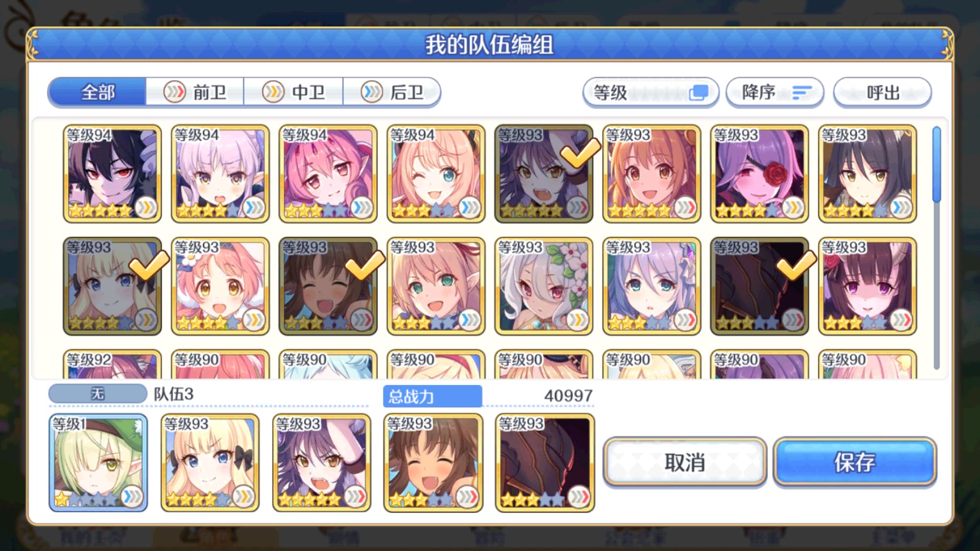Toggle the 降序 sort order
Screen dimensions: 980x551
(775, 93)
